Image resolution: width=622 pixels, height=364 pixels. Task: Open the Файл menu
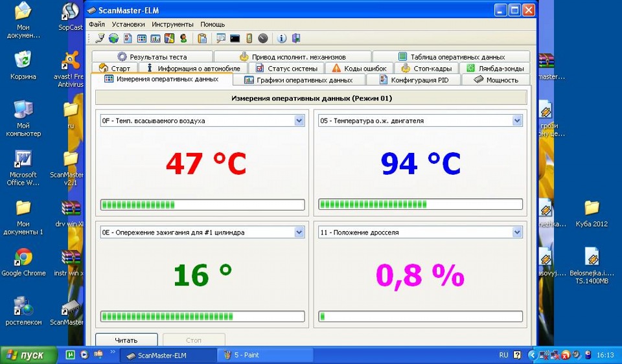pos(97,24)
